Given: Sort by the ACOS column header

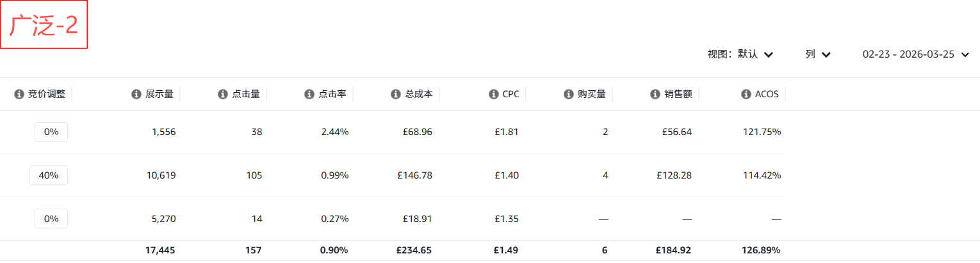Looking at the screenshot, I should click(767, 94).
